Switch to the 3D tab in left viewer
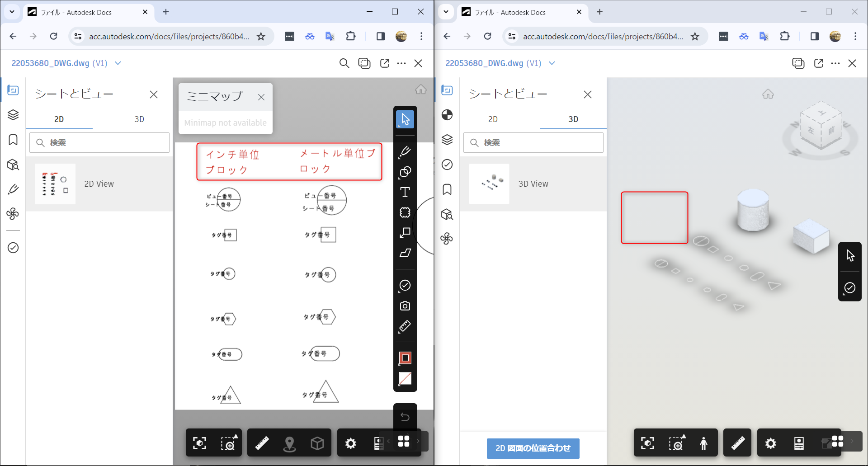868x466 pixels. [x=139, y=119]
